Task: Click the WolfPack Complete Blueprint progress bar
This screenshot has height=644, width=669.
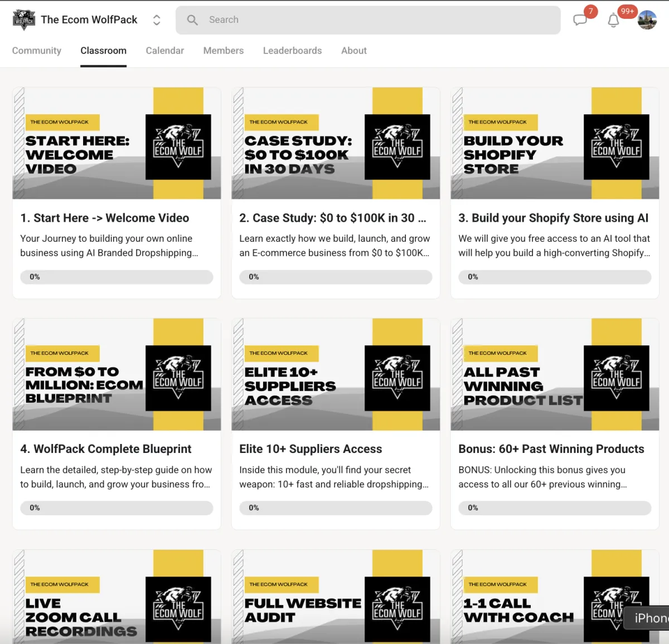Action: click(x=117, y=508)
